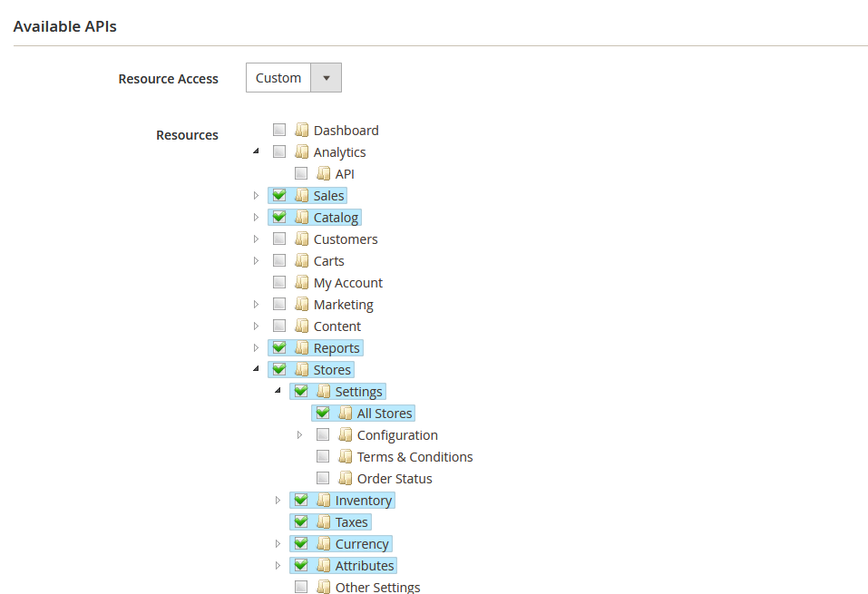This screenshot has width=868, height=594.
Task: Click the My Account folder icon
Action: [302, 282]
